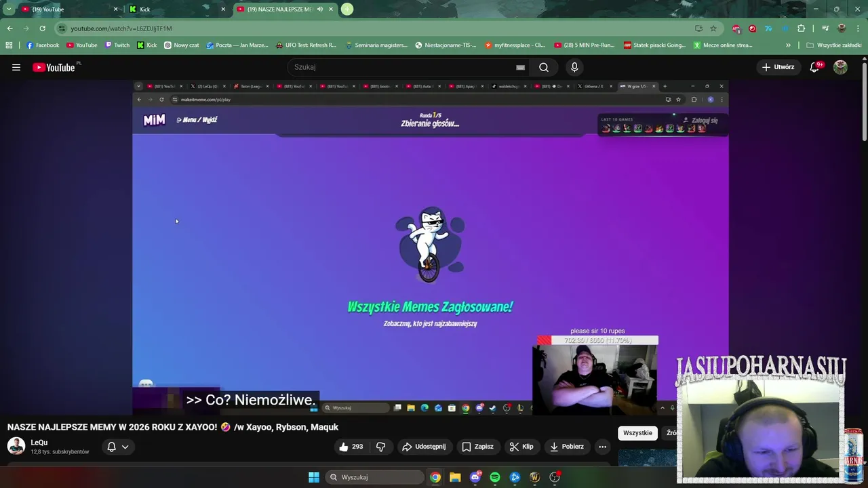Mute the playing tab via speaker icon
This screenshot has height=488, width=868.
coord(320,9)
